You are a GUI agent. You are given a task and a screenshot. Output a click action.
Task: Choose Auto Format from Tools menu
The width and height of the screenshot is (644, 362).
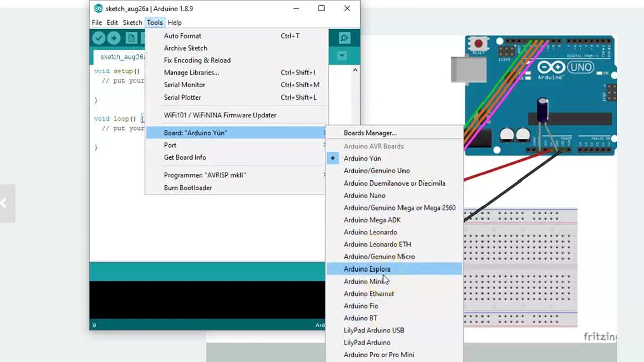pyautogui.click(x=236, y=36)
